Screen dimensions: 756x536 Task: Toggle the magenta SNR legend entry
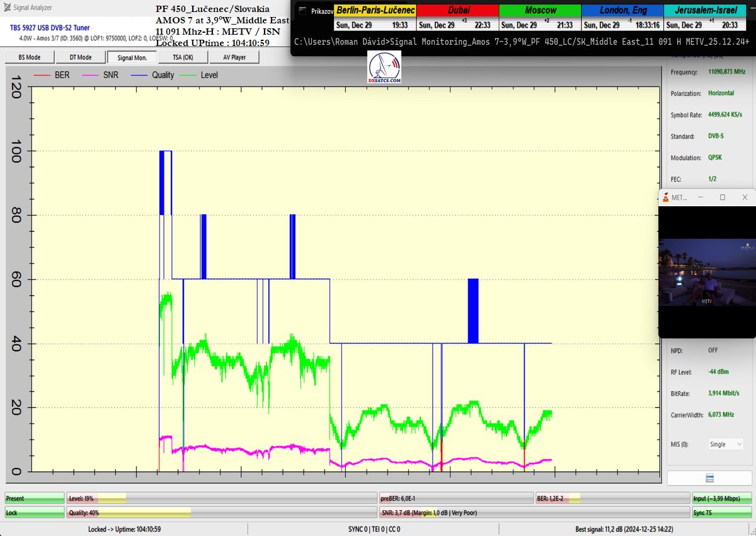tap(102, 75)
